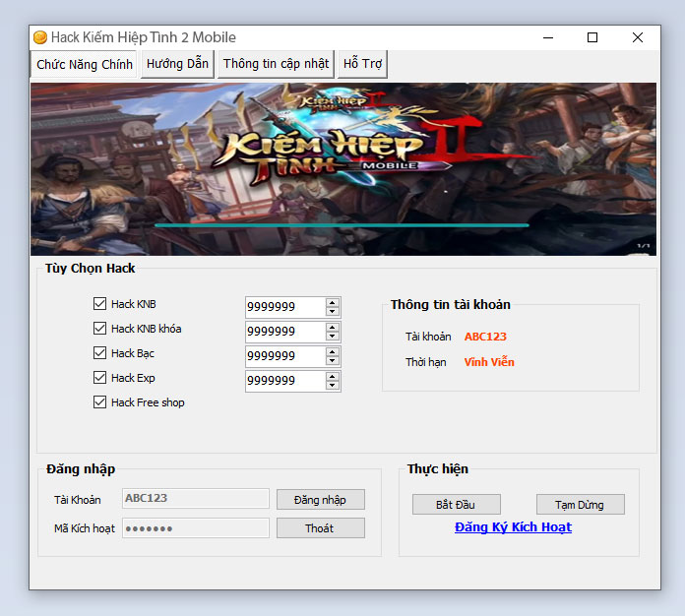This screenshot has width=685, height=616.
Task: Uncheck the Hack Free shop checkbox
Action: pyautogui.click(x=99, y=401)
